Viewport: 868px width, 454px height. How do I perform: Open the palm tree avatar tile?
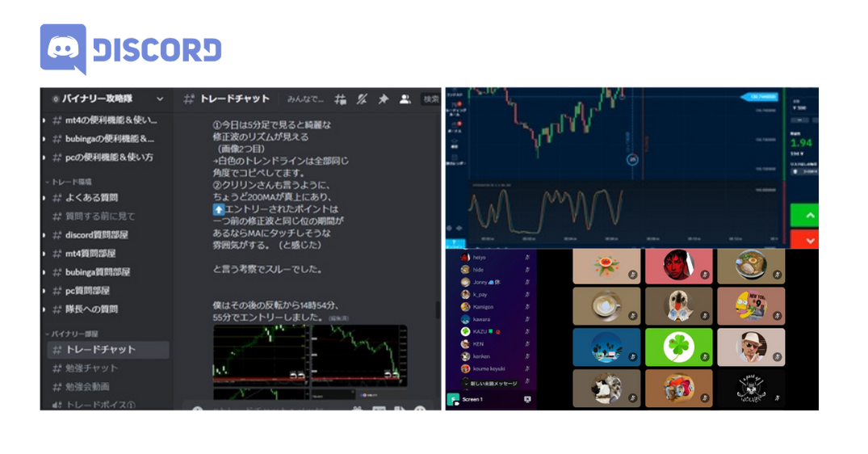[606, 347]
